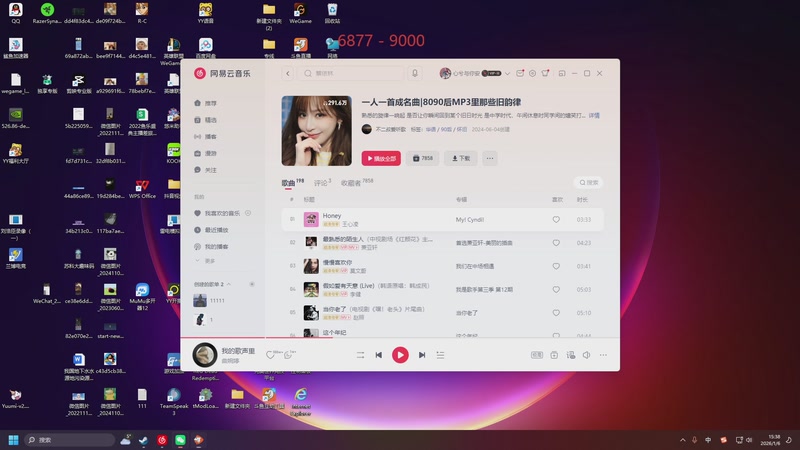800x450 pixels.
Task: Open Steam from the taskbar
Action: coord(144,440)
